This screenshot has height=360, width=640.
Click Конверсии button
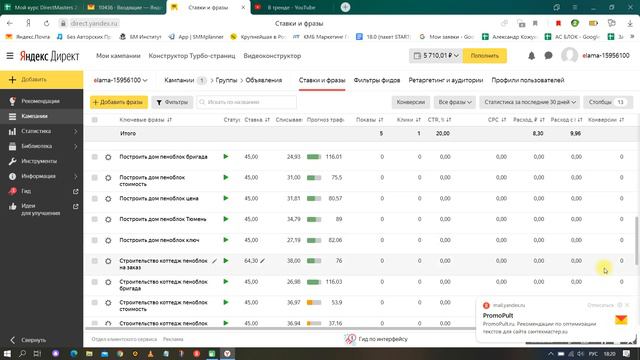[411, 102]
